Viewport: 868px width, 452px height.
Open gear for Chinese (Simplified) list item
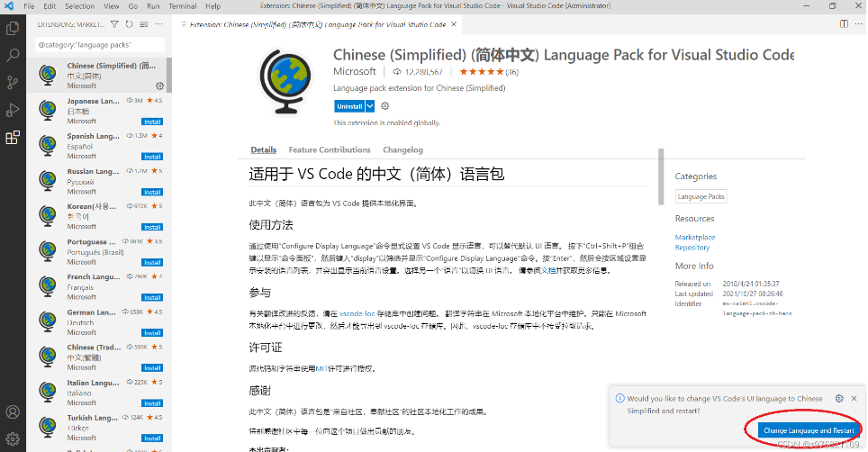click(x=159, y=86)
